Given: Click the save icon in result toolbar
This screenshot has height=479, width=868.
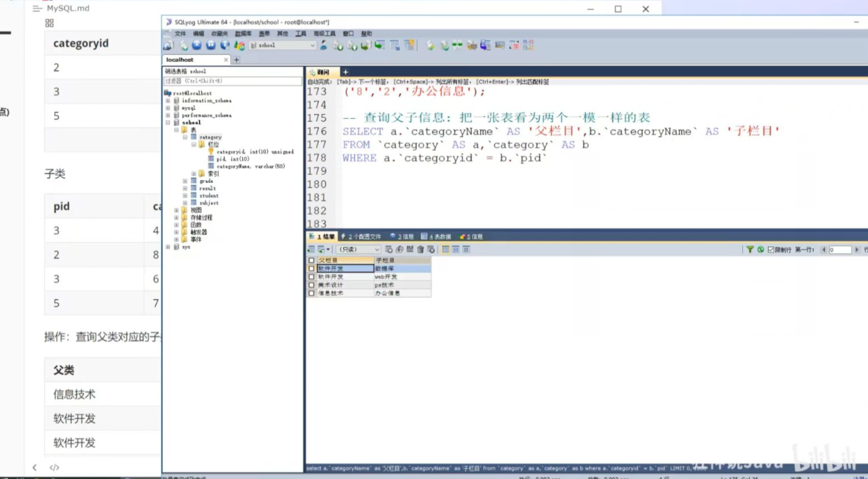Looking at the screenshot, I should click(410, 249).
